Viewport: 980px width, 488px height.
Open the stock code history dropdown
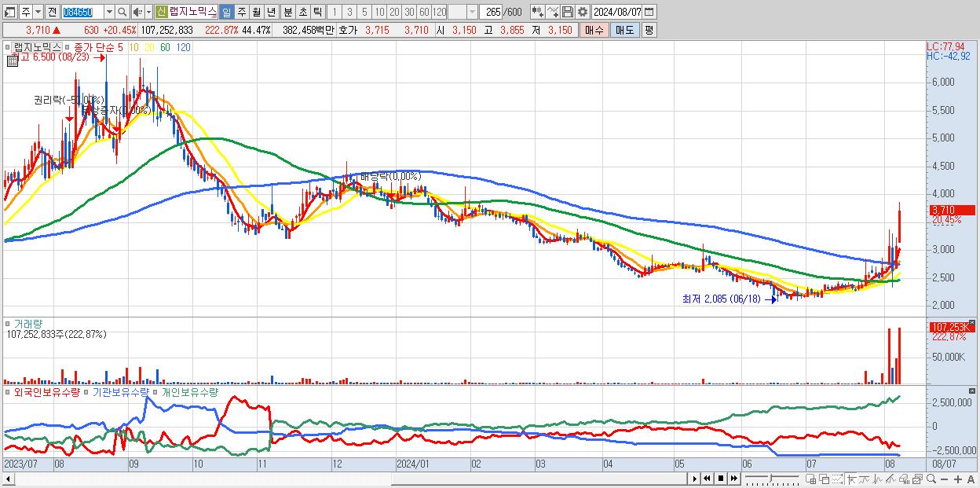[x=109, y=12]
